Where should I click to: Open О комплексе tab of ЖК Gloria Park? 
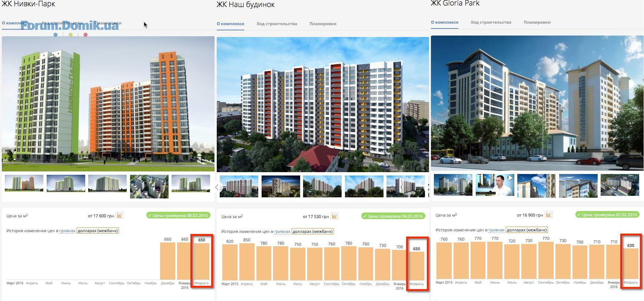coord(445,22)
